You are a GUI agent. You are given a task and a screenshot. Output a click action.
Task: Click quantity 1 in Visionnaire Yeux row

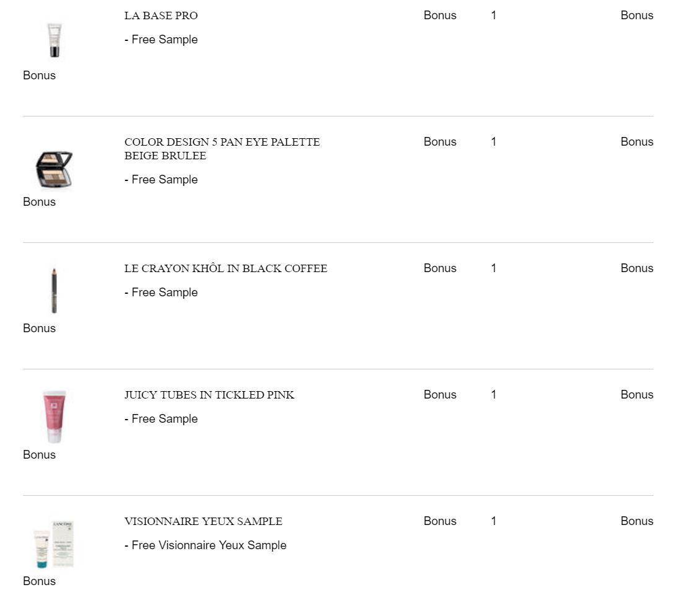pos(493,521)
